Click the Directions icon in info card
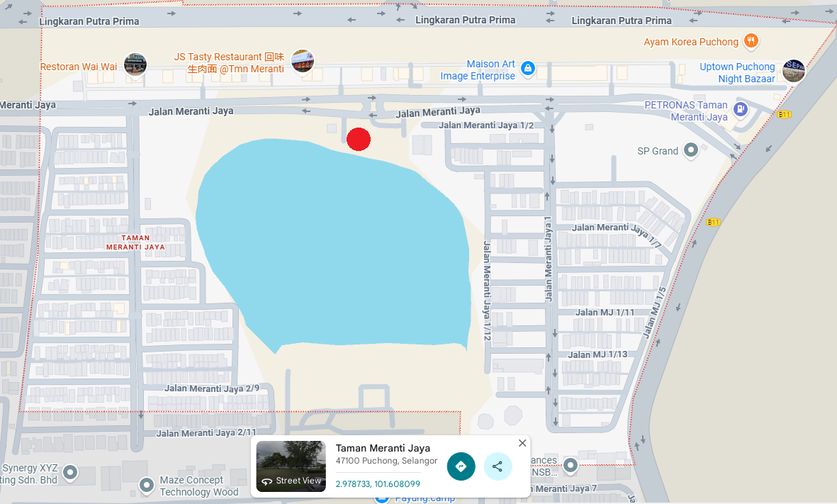837x504 pixels. pyautogui.click(x=461, y=466)
